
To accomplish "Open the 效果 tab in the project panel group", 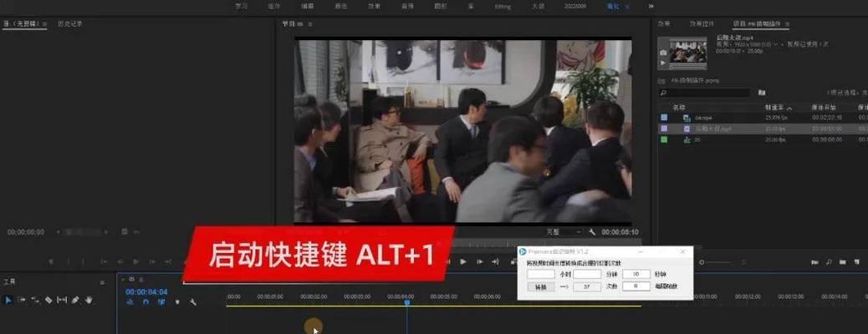I will 664,23.
